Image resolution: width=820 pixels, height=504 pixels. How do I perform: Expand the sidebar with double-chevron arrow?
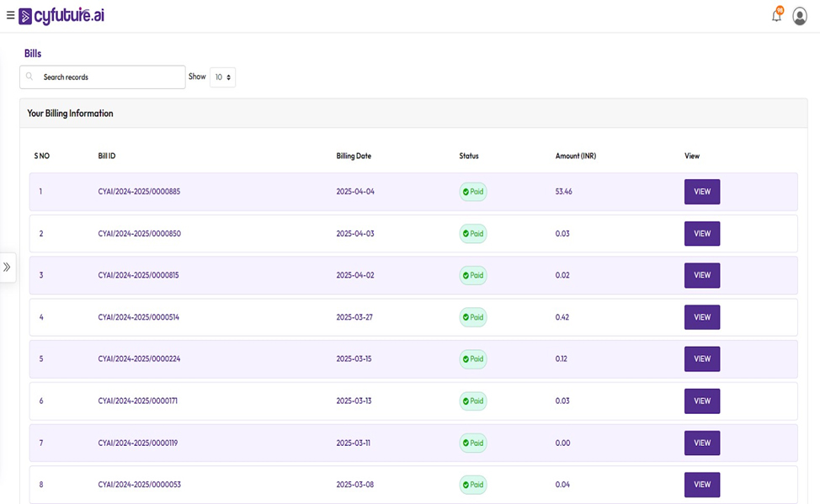[7, 267]
